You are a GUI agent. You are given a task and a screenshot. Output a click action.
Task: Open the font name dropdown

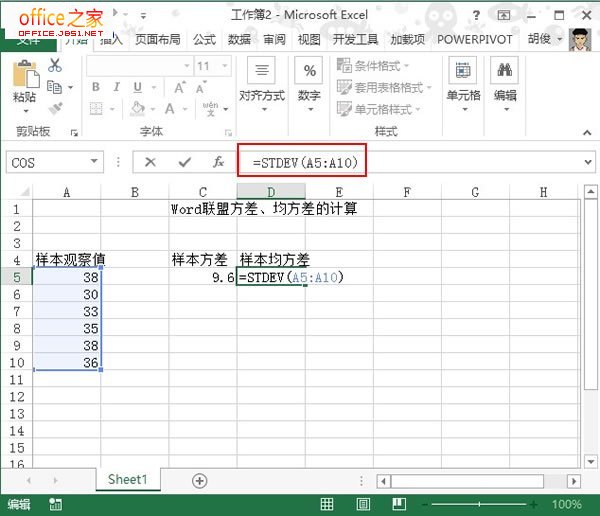pyautogui.click(x=187, y=65)
